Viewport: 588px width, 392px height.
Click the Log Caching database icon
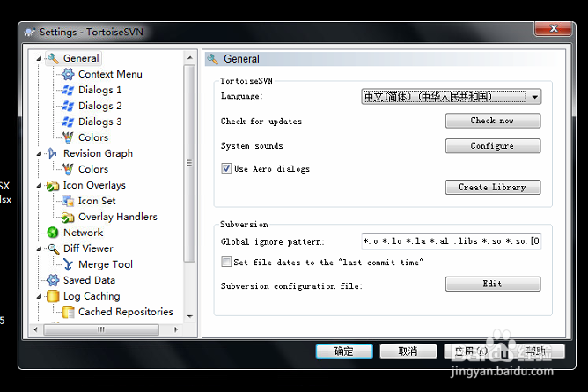tap(53, 296)
